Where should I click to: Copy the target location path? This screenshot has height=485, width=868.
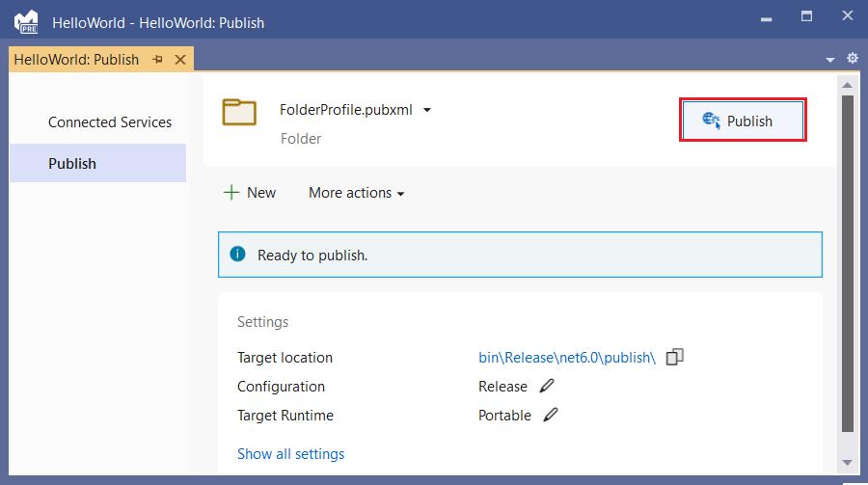point(675,357)
